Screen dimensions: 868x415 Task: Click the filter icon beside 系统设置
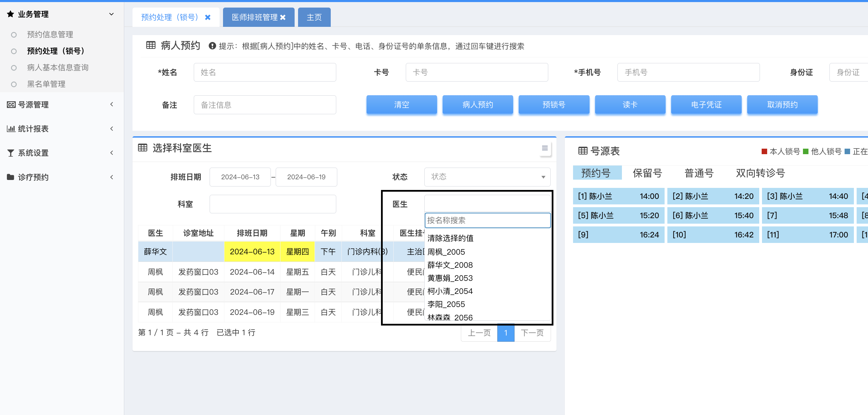(11, 153)
